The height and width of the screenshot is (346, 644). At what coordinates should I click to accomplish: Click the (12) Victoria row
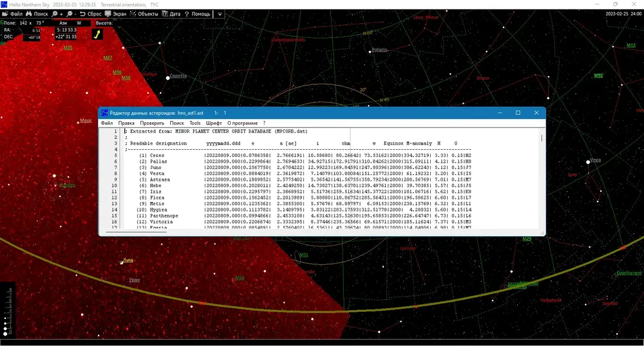(x=305, y=222)
